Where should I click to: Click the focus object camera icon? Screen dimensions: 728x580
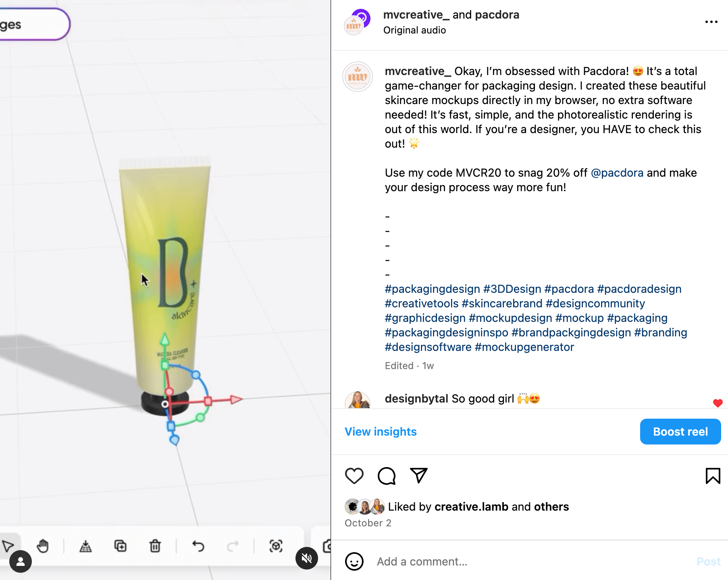[276, 546]
